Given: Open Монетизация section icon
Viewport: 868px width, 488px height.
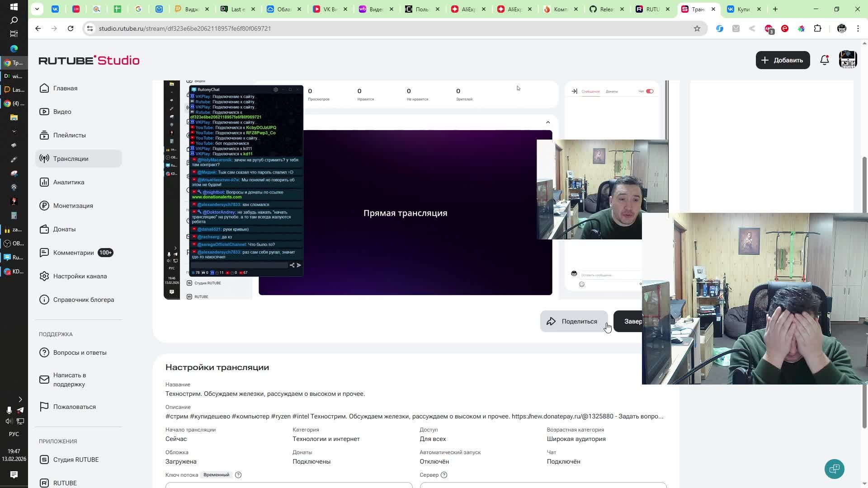Looking at the screenshot, I should [x=44, y=206].
